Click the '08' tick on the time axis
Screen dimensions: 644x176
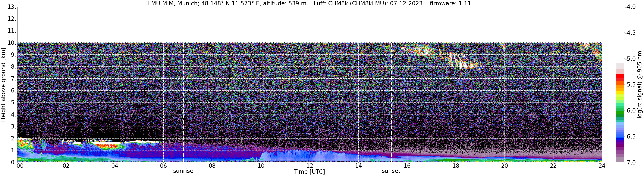coord(212,166)
